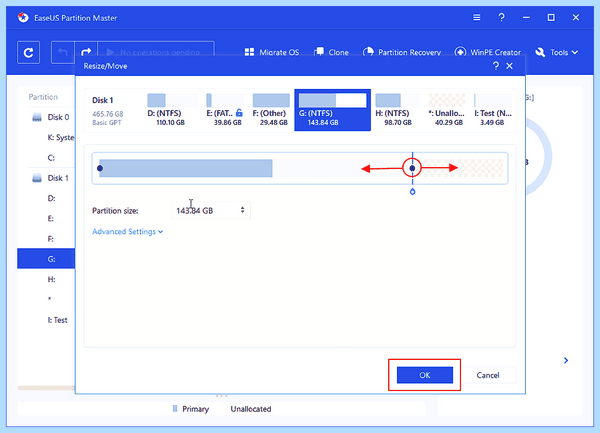Click the EaseUS Partition Master logo
Screen dimensions: 600x433
[23, 18]
